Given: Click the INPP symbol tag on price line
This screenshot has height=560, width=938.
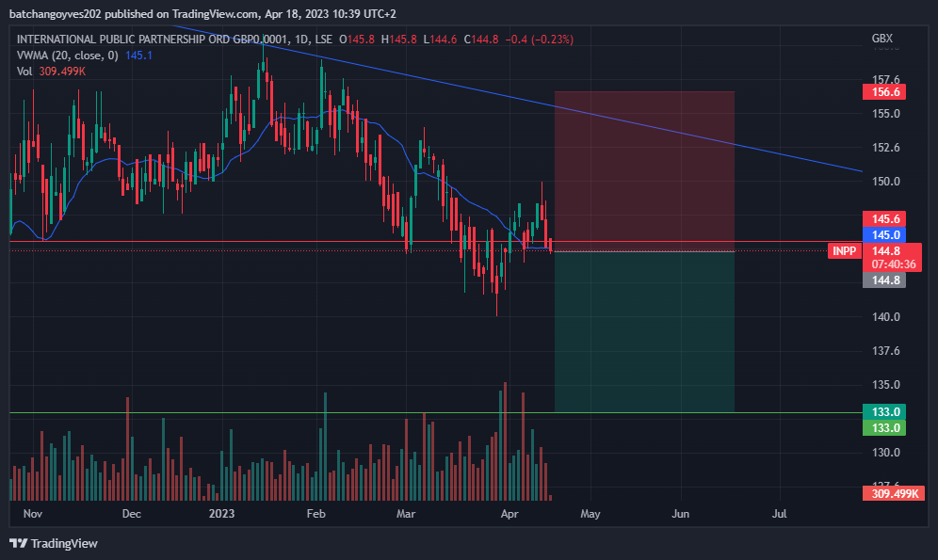Looking at the screenshot, I should 844,251.
